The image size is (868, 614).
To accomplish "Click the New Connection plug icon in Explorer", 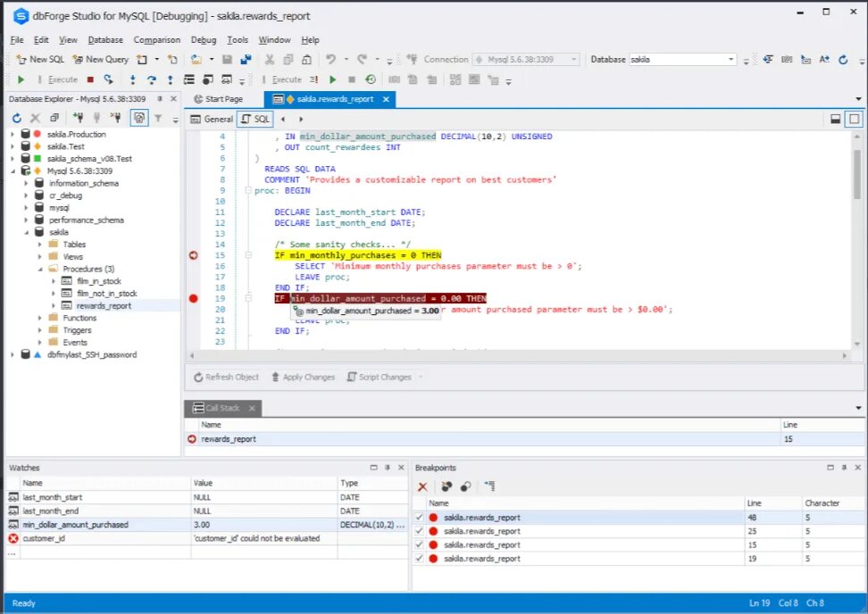I will click(78, 118).
